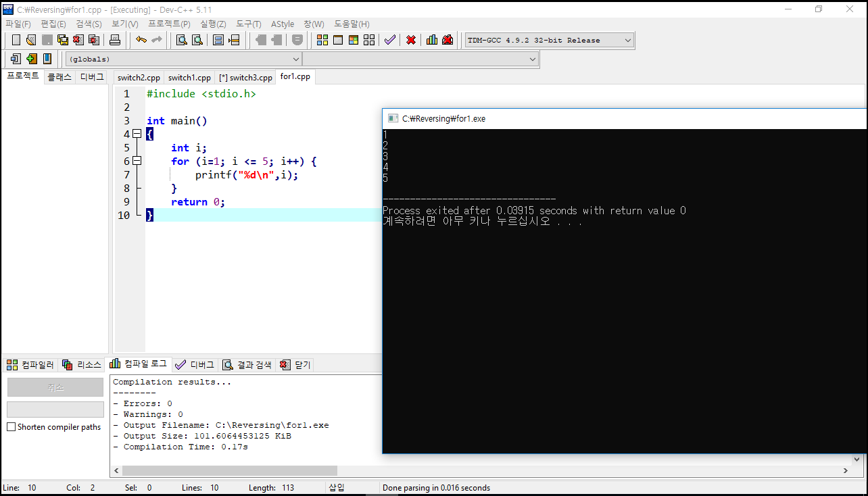Click the Close file toolbar icon
The height and width of the screenshot is (496, 868).
pos(78,40)
